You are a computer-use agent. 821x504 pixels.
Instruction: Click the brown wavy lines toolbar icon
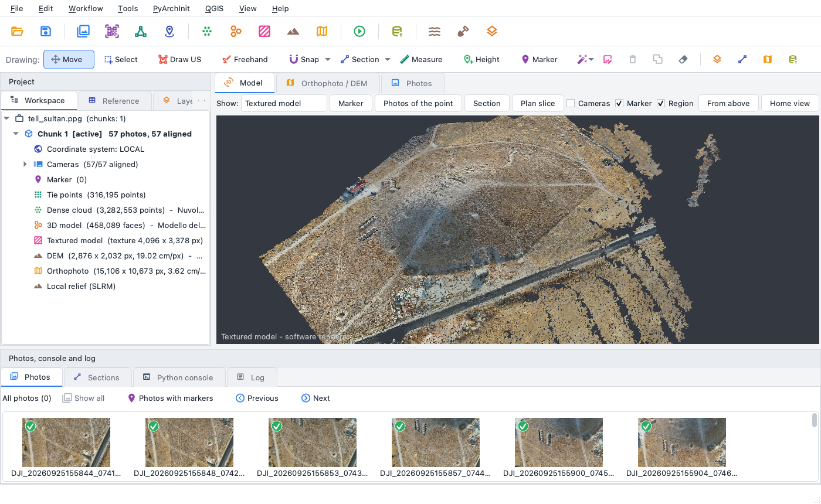pyautogui.click(x=435, y=32)
